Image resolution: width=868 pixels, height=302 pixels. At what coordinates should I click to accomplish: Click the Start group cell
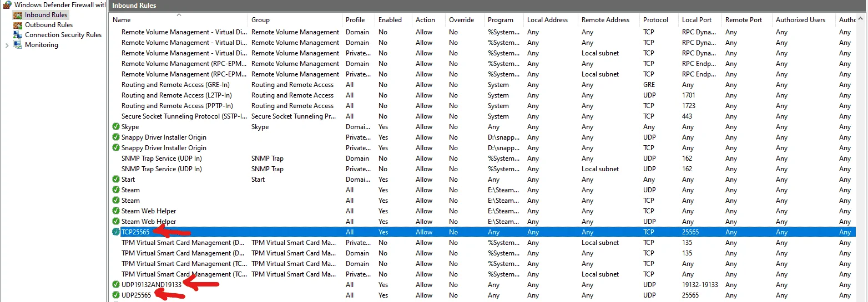tap(258, 180)
